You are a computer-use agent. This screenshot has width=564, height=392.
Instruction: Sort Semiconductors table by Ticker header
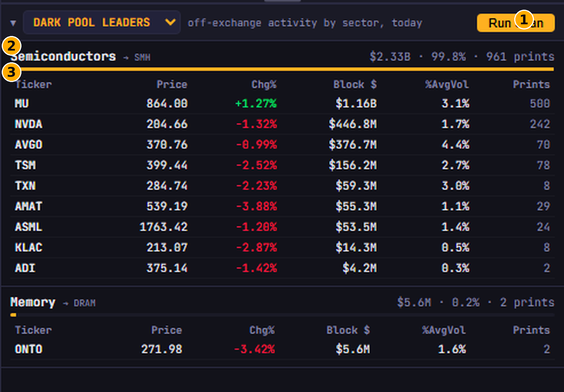tap(33, 84)
